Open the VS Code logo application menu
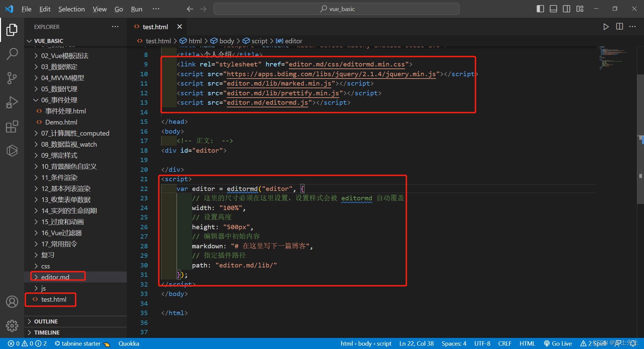 click(x=9, y=9)
